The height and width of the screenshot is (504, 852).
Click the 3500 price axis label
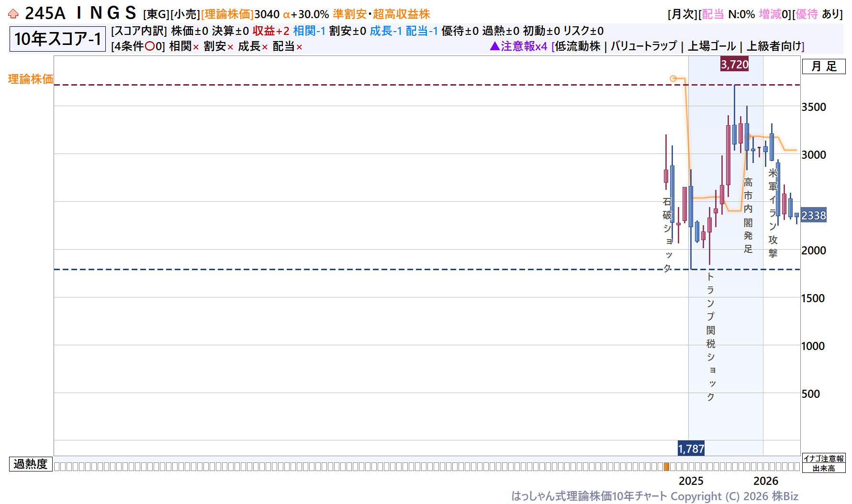[814, 107]
